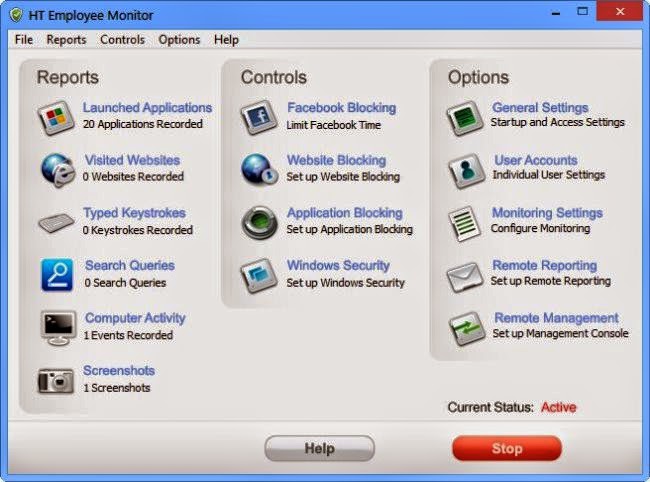Click the '0 Search Queries' count text
The height and width of the screenshot is (482, 650).
coord(125,283)
